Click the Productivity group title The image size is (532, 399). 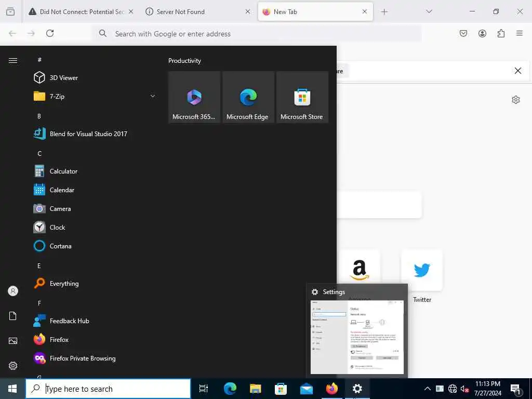pos(184,61)
